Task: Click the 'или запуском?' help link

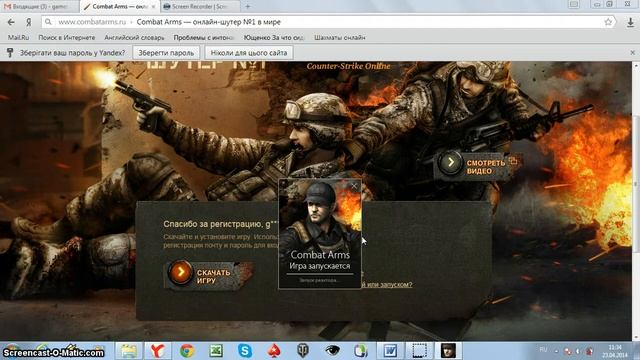Action: [387, 284]
